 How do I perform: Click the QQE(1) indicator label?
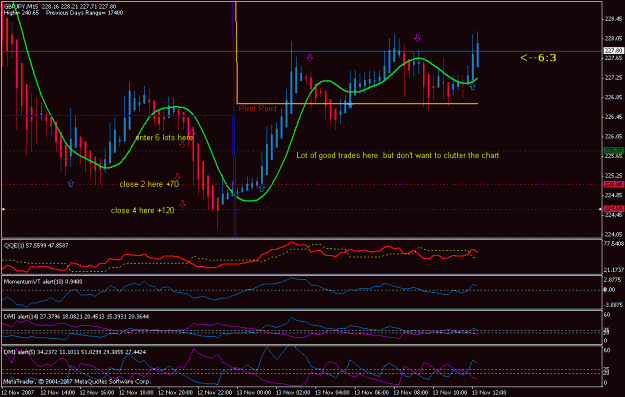coord(36,246)
